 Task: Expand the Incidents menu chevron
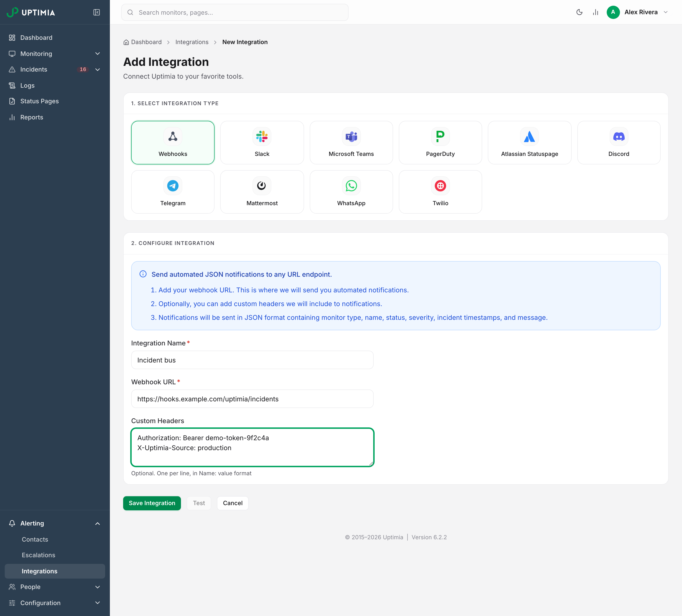[x=97, y=69]
